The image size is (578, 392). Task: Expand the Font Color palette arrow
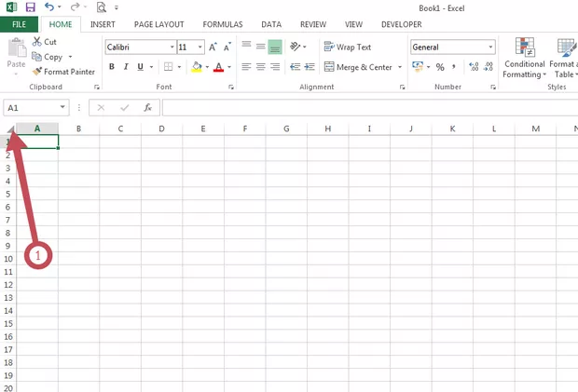point(229,67)
